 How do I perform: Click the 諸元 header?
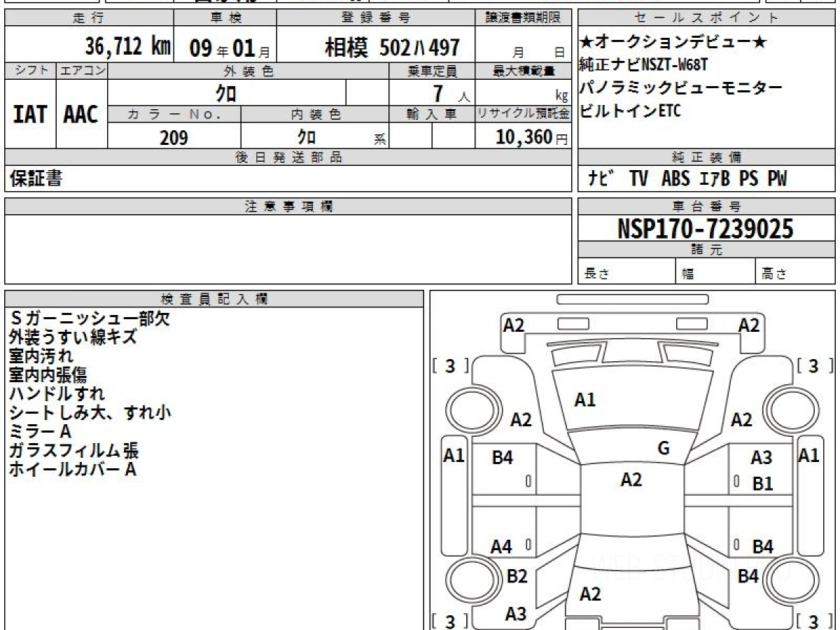706,250
